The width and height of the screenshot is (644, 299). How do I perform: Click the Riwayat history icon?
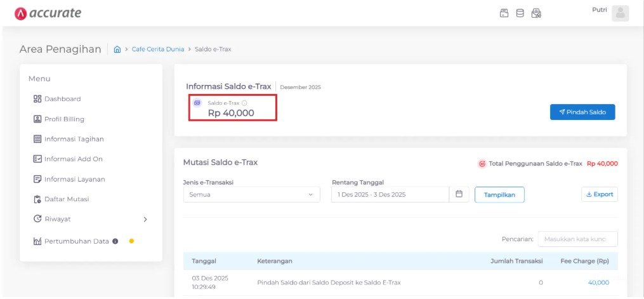coord(37,219)
